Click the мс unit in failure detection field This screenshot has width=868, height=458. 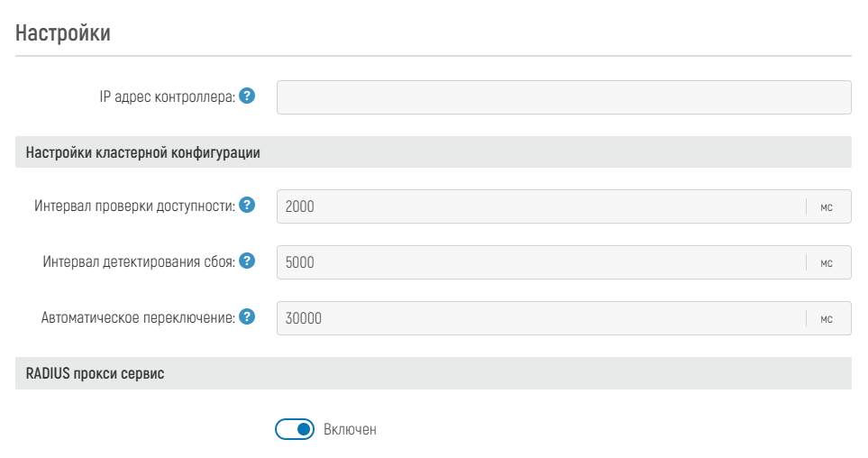[827, 262]
